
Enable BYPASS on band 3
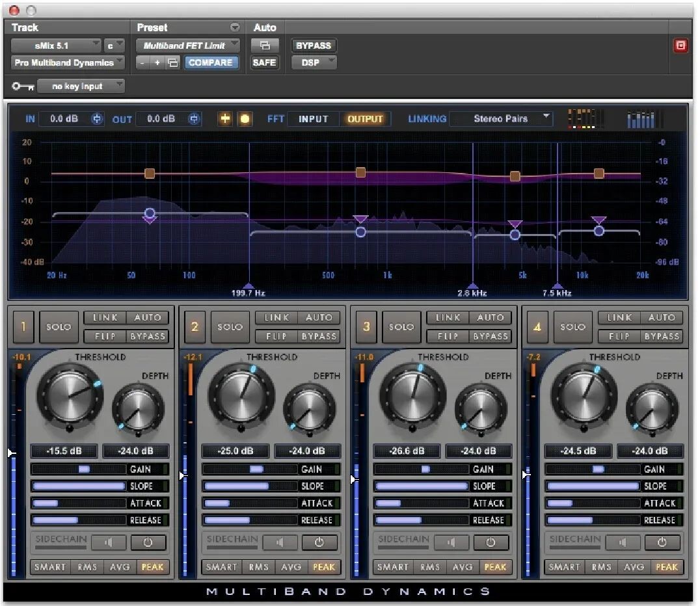pos(491,336)
